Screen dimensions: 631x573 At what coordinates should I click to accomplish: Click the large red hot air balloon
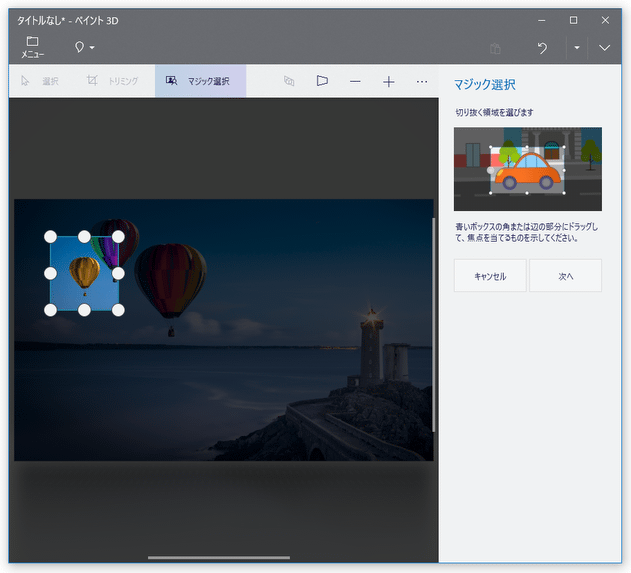(171, 284)
